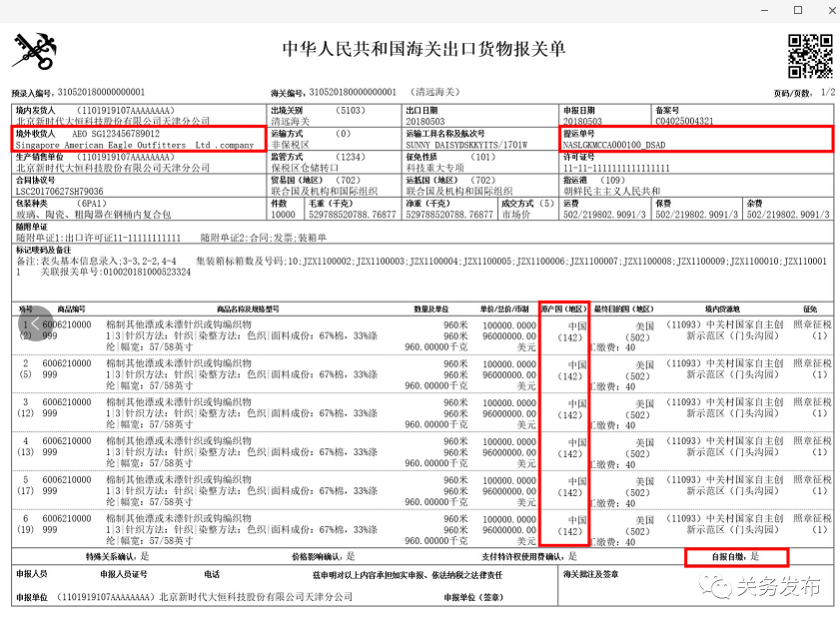Click the red-boxed 境外收货人 field
This screenshot has height=619, width=840.
tap(138, 139)
